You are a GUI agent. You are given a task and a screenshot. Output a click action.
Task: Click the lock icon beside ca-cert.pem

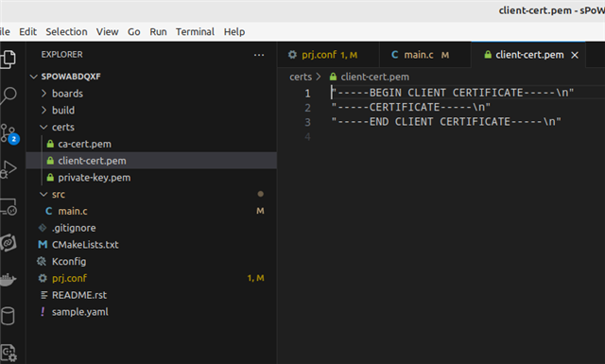(x=50, y=144)
